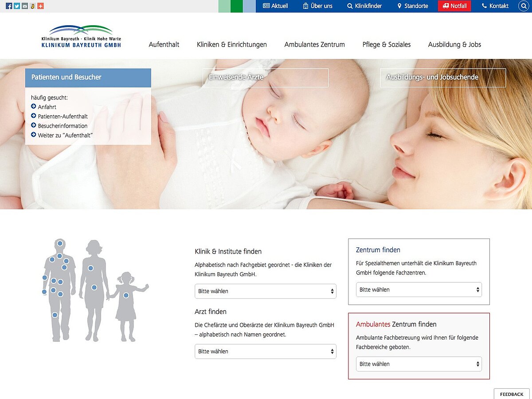The width and height of the screenshot is (532, 399).
Task: Click the orange plus share icon
Action: click(x=40, y=6)
